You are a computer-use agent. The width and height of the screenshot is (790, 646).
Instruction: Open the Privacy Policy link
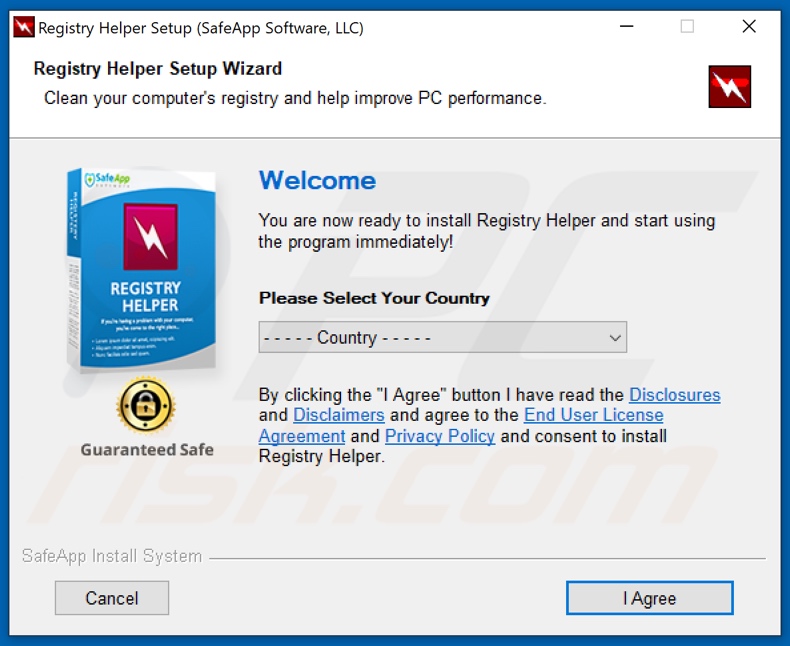point(440,436)
